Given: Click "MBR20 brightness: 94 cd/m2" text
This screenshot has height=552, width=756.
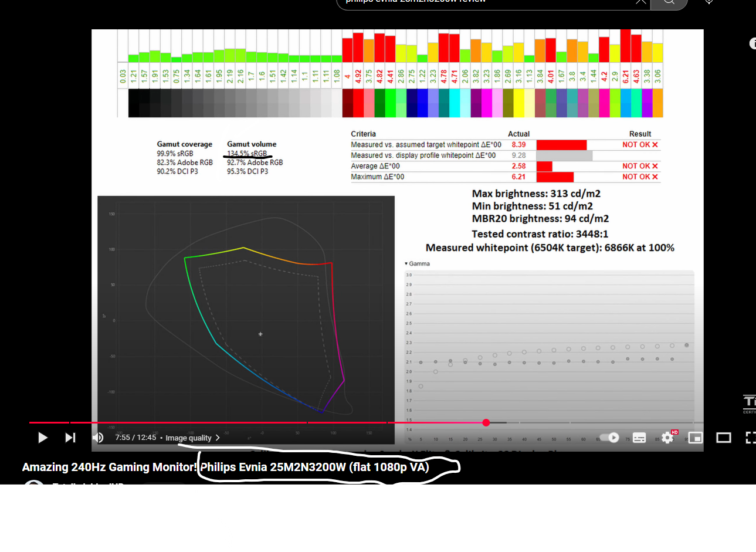Looking at the screenshot, I should click(x=540, y=219).
